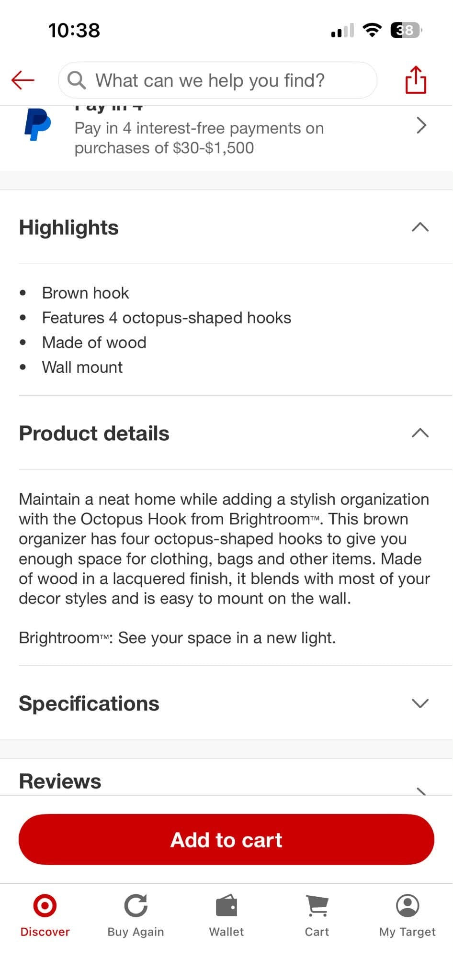453x980 pixels.
Task: Select the Buy Again tab label
Action: click(136, 932)
